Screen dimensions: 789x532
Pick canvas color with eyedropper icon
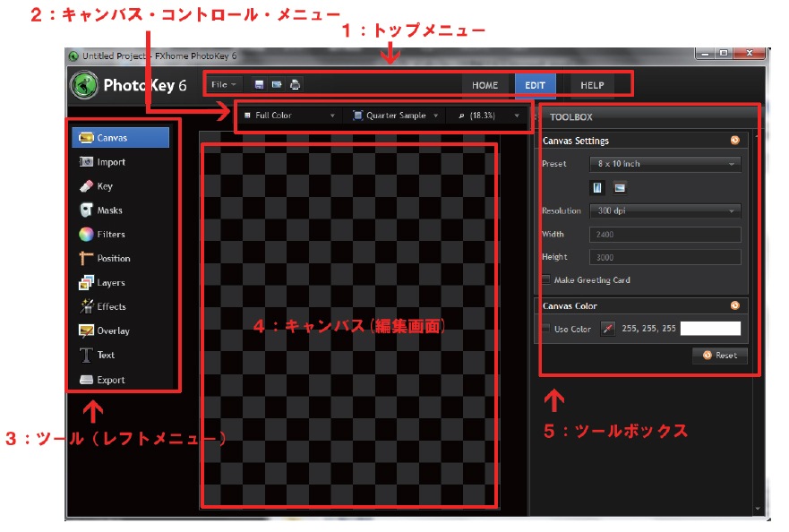(x=608, y=330)
